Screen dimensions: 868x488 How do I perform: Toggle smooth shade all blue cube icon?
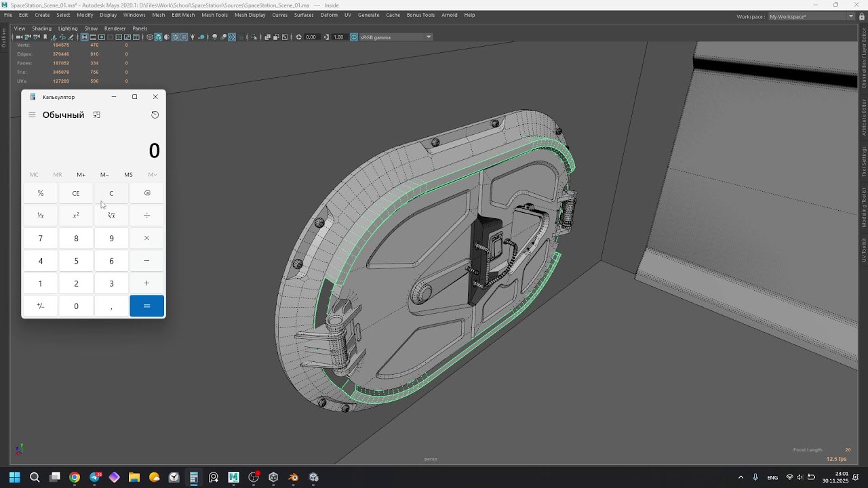[158, 37]
